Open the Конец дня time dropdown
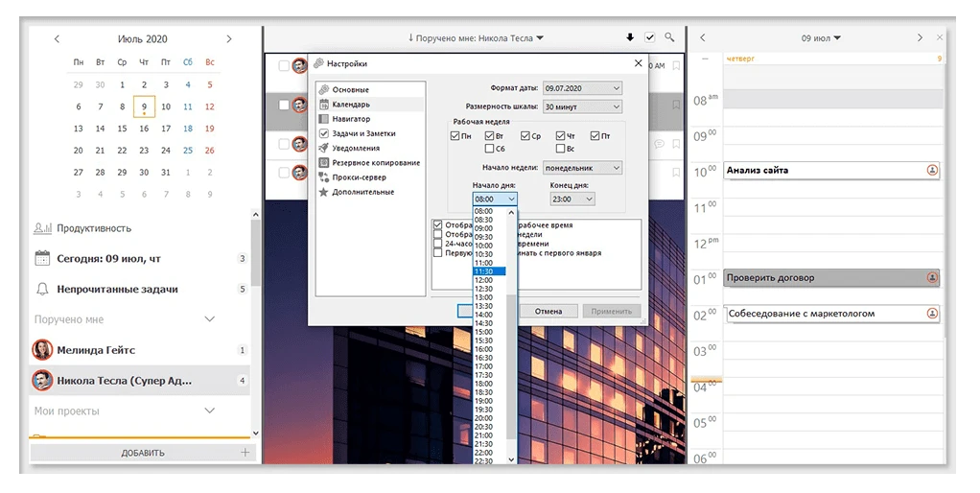The height and width of the screenshot is (493, 980). [572, 199]
